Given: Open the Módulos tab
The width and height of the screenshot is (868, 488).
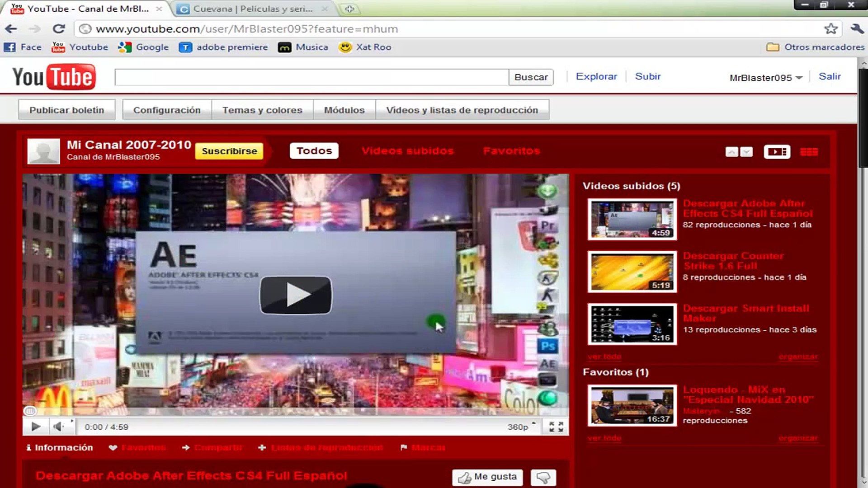Looking at the screenshot, I should 344,110.
